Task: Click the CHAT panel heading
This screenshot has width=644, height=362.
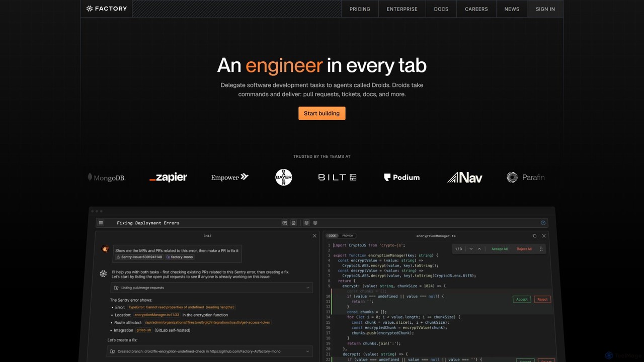Action: 207,236
